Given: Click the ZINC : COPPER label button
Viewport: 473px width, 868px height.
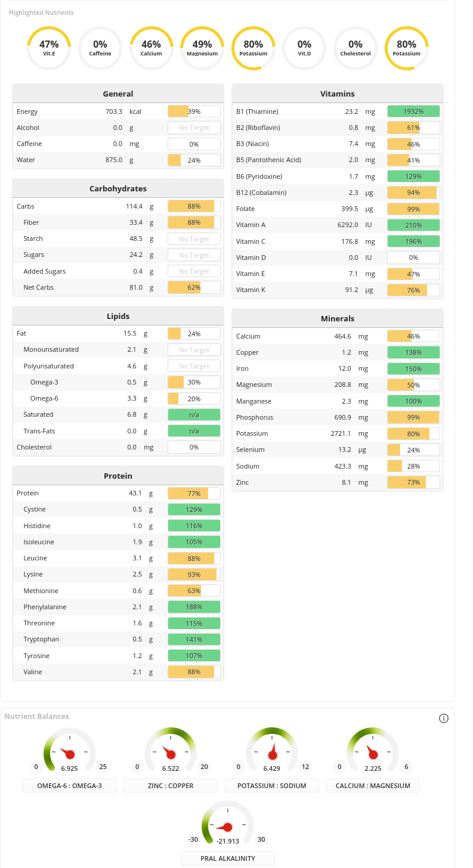Looking at the screenshot, I should click(x=171, y=786).
